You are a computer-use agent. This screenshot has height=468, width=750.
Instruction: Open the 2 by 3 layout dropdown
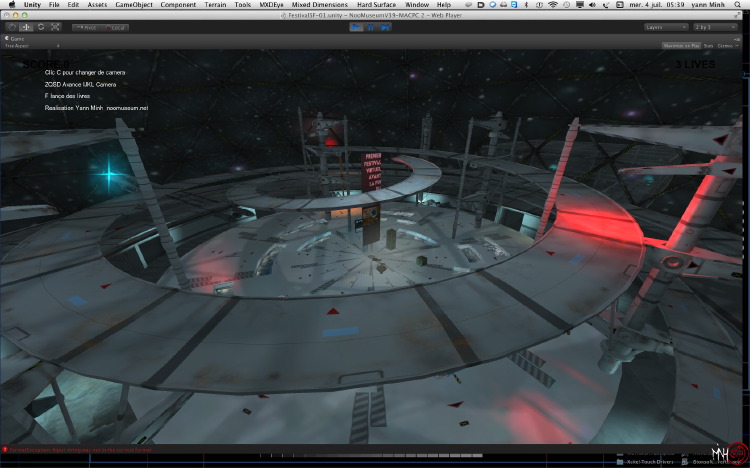pos(715,27)
